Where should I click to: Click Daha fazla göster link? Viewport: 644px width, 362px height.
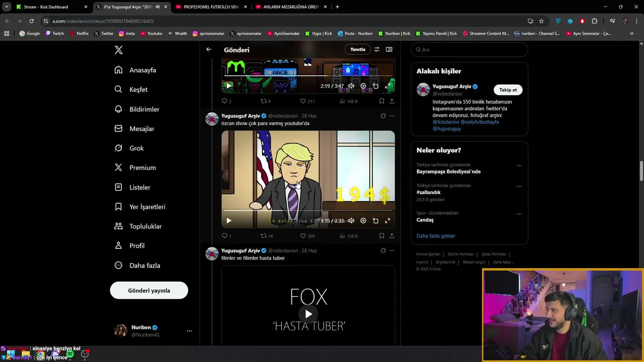click(436, 236)
